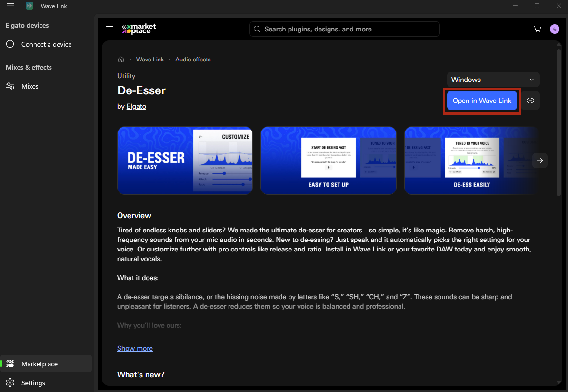Click the search magnifier icon
Screen dimensions: 568x392
pos(257,29)
